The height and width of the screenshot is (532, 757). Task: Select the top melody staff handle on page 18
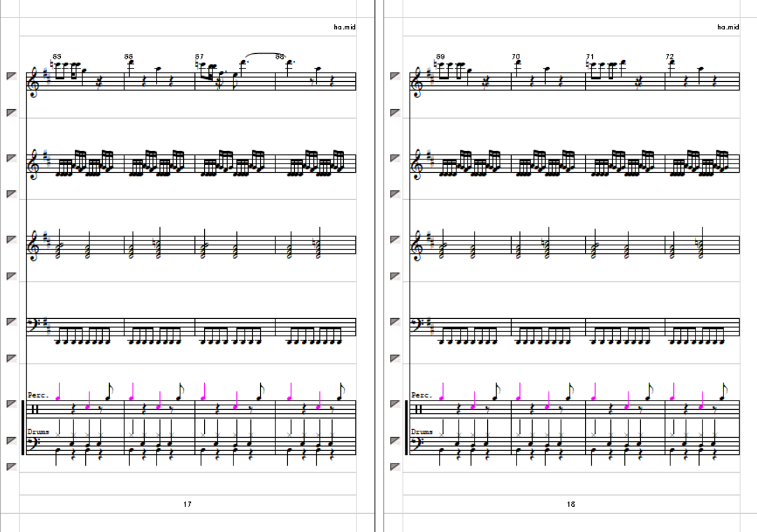pyautogui.click(x=395, y=76)
